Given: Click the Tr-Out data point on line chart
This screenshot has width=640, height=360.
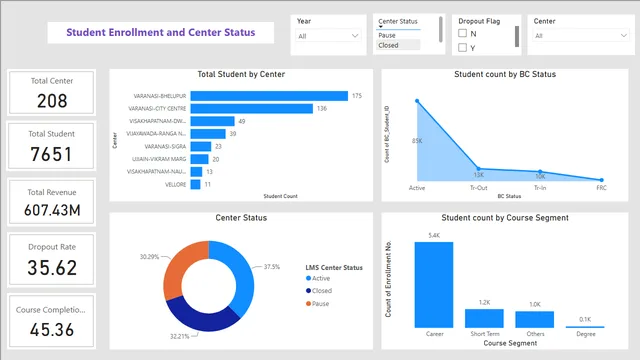Looking at the screenshot, I should 479,169.
